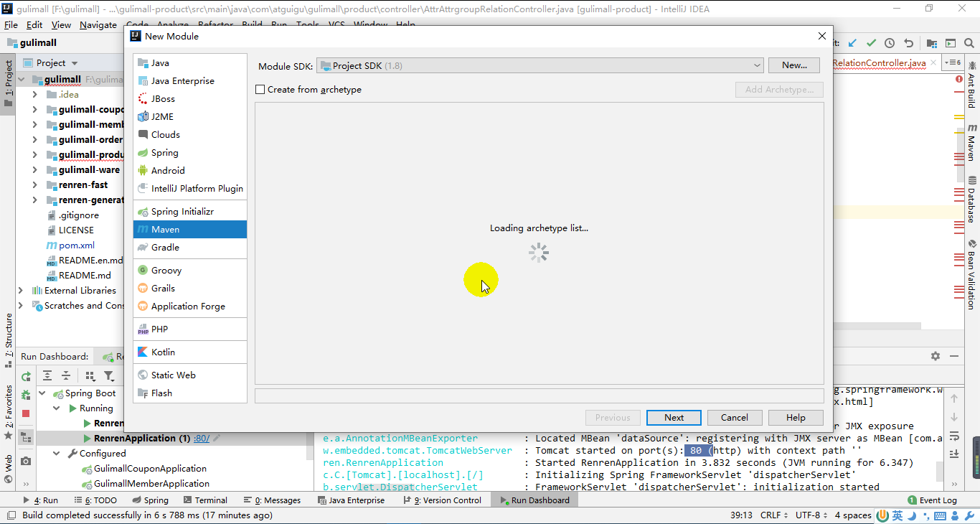980x524 pixels.
Task: Toggle tool window quick access icon in status bar
Action: pyautogui.click(x=11, y=515)
